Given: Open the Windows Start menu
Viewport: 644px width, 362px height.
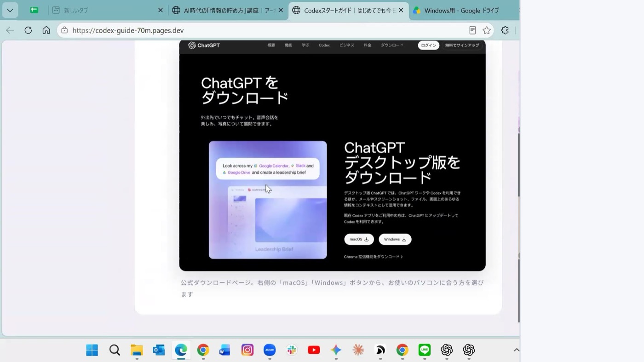Looking at the screenshot, I should 92,350.
